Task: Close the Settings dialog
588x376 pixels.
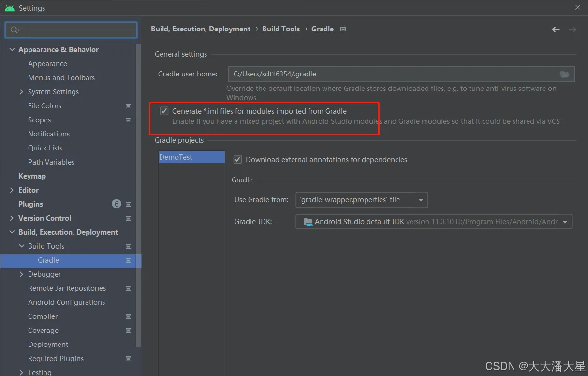Action: pyautogui.click(x=577, y=7)
